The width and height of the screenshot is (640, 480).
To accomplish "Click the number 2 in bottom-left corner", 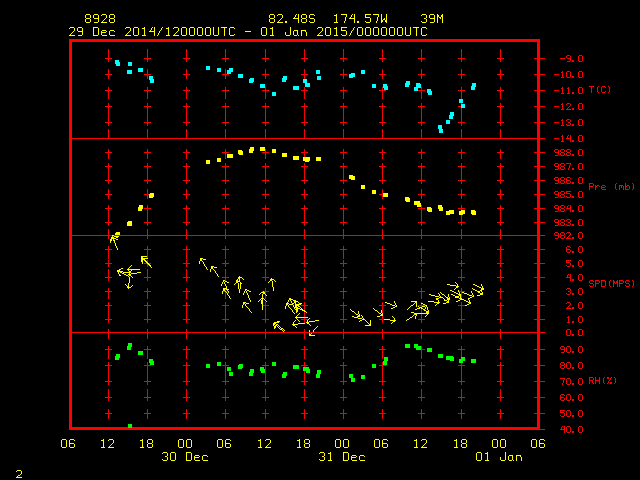I will (18, 471).
